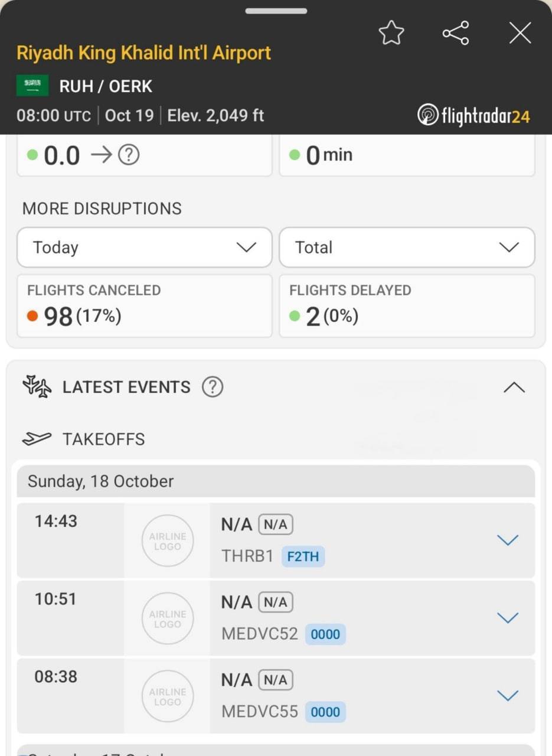Open the Total filter dropdown
The height and width of the screenshot is (756, 552).
coord(407,247)
